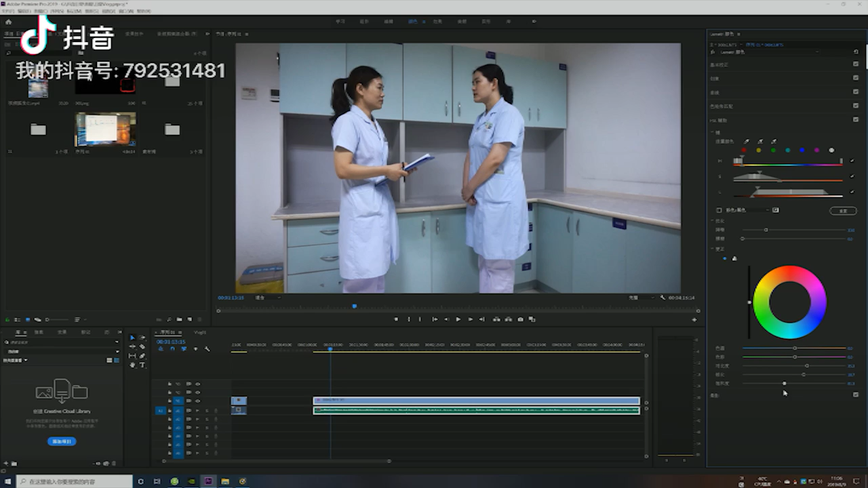868x488 pixels.
Task: Reset the L range slider
Action: 852,193
